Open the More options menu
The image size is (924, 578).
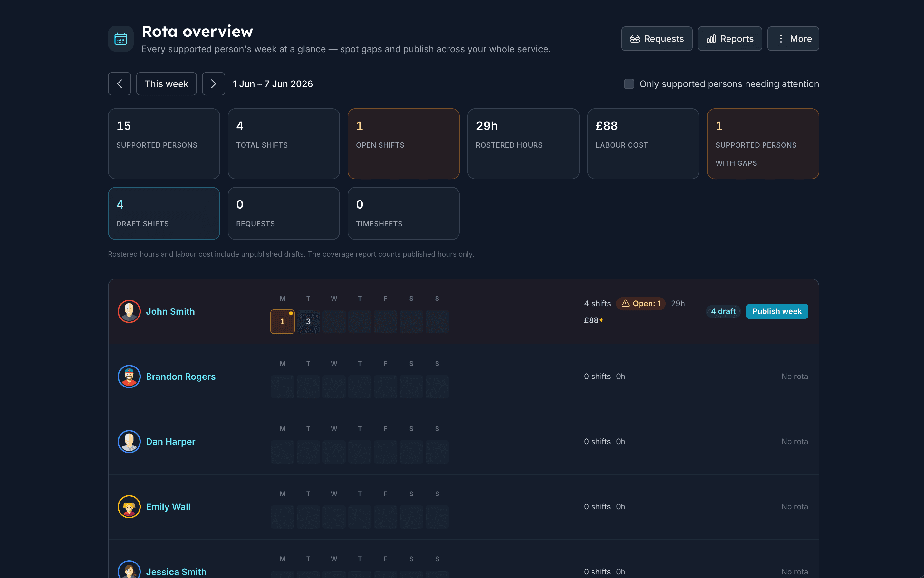(x=793, y=39)
